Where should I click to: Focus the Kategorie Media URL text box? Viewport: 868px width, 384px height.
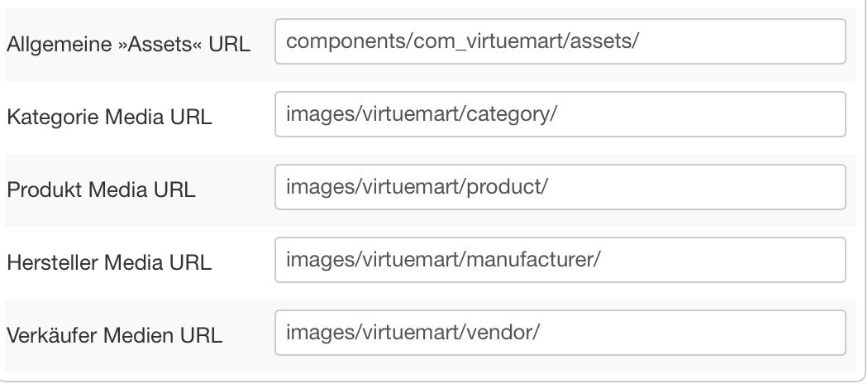click(560, 114)
